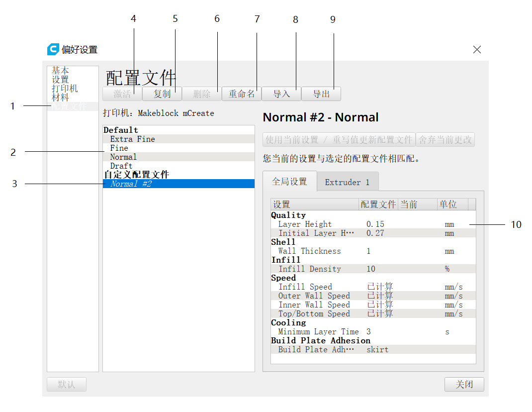The image size is (532, 412).
Task: Click the 0.27 initial layer value
Action: (x=375, y=233)
